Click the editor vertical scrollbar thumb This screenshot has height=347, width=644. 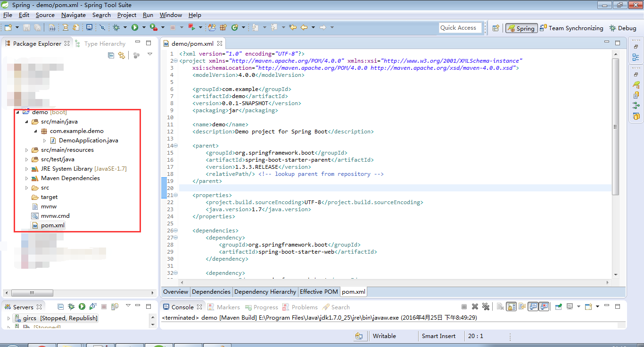tap(615, 126)
